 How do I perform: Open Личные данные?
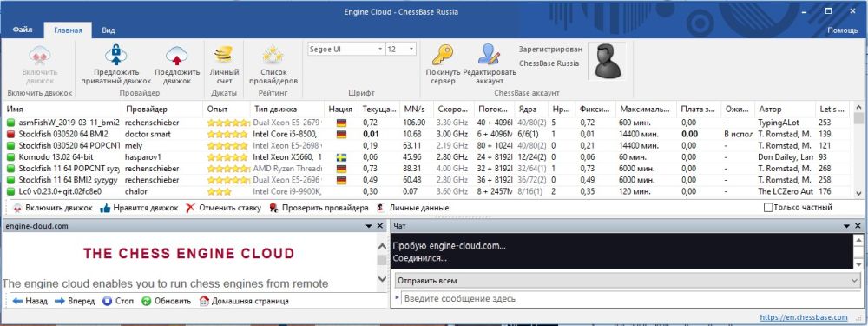point(412,208)
